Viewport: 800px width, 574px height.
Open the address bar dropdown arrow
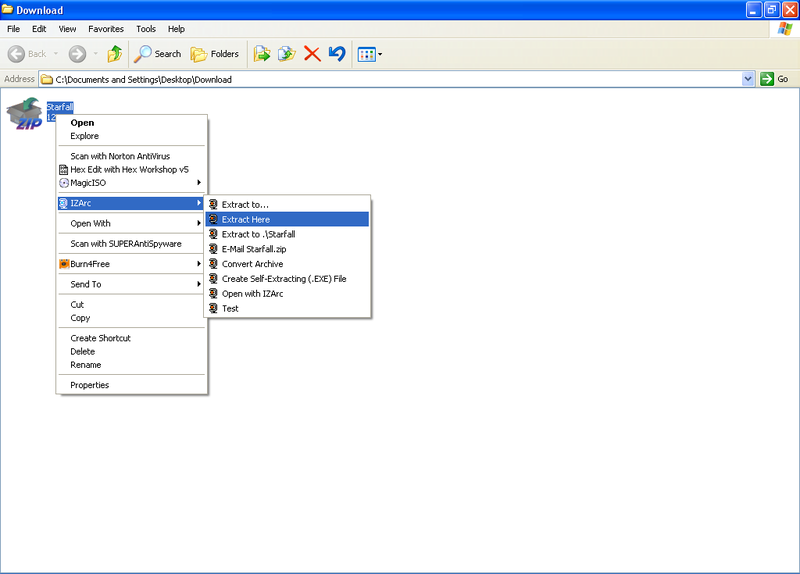click(748, 79)
